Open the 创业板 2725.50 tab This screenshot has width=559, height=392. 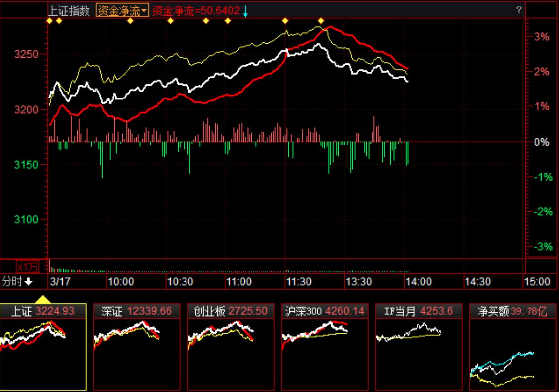tap(231, 311)
